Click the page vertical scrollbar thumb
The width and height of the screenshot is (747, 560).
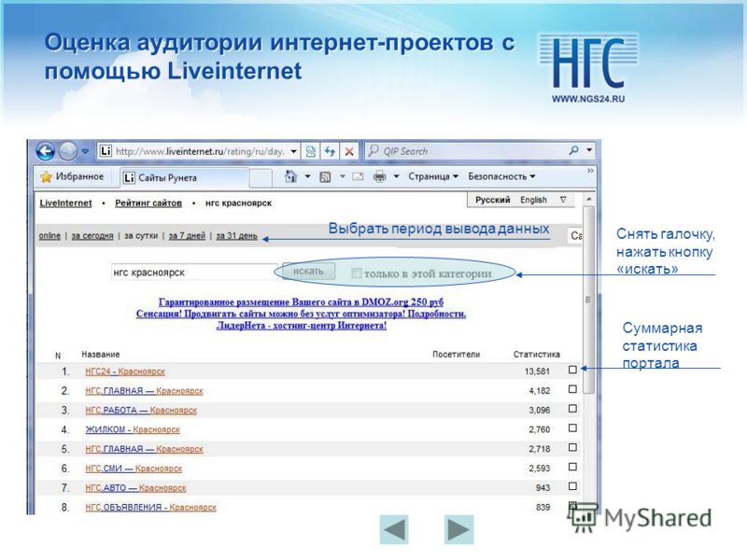click(589, 300)
